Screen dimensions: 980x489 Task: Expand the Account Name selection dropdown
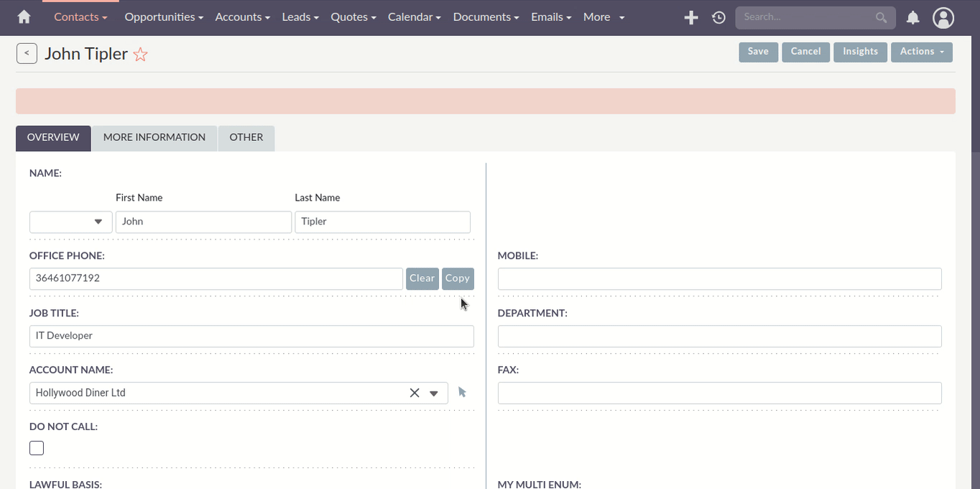[434, 393]
